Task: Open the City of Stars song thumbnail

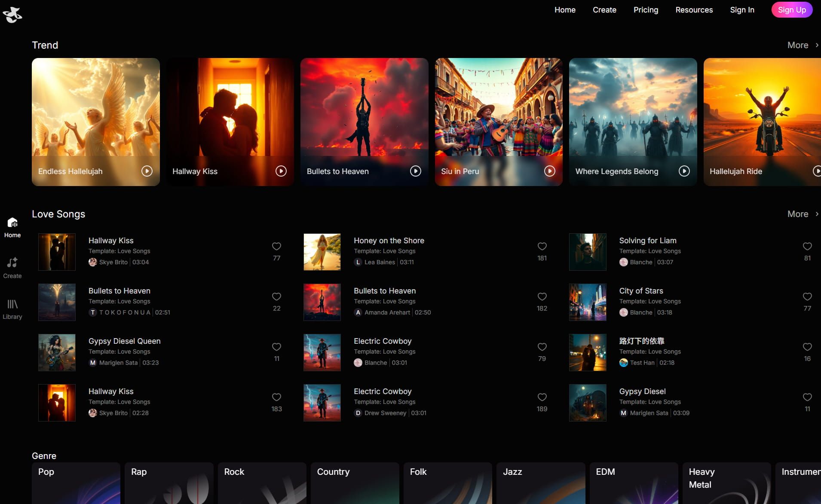Action: tap(588, 302)
